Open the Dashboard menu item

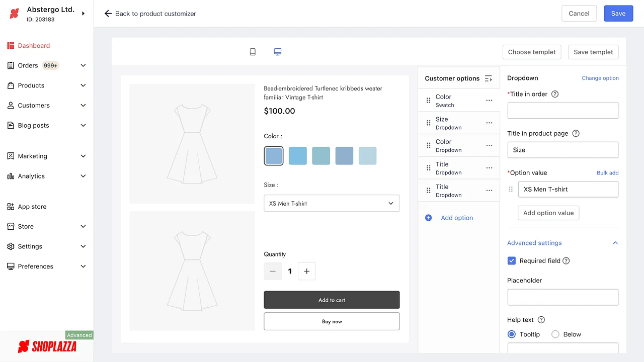click(34, 45)
